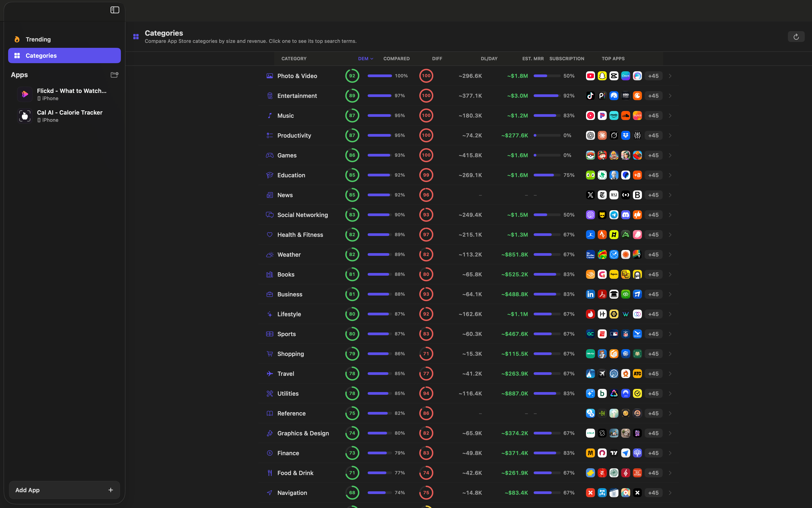Screen dimensions: 812x508
Task: Click the LinkedIn icon in Business row
Action: tap(590, 294)
